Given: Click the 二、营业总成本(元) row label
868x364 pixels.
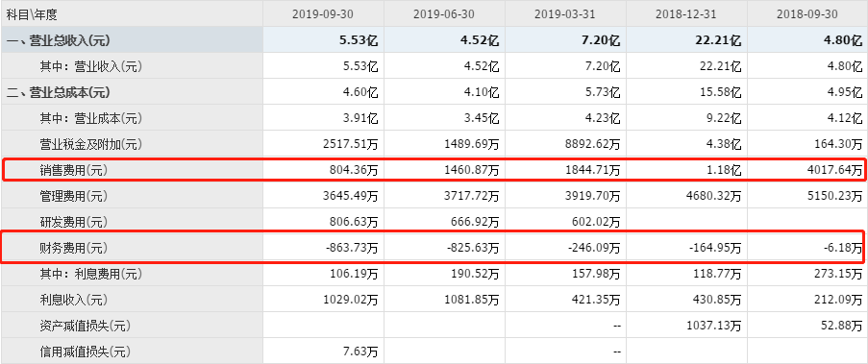Looking at the screenshot, I should click(x=58, y=92).
